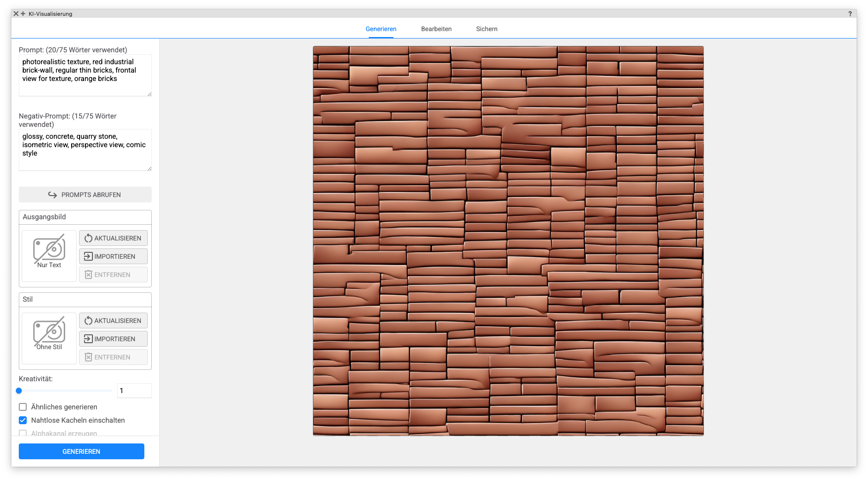Click the Aktualisieren refresh icon under Stil
This screenshot has height=480, width=868.
tap(88, 320)
